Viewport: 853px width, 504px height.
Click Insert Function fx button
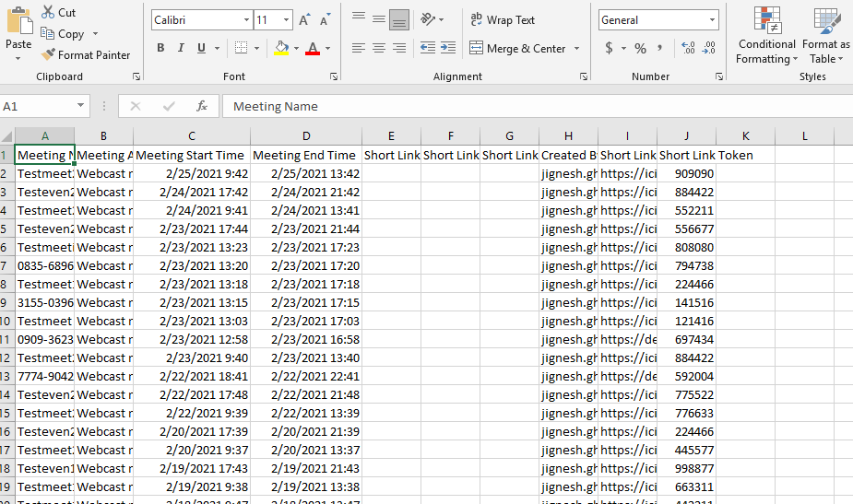click(x=202, y=106)
